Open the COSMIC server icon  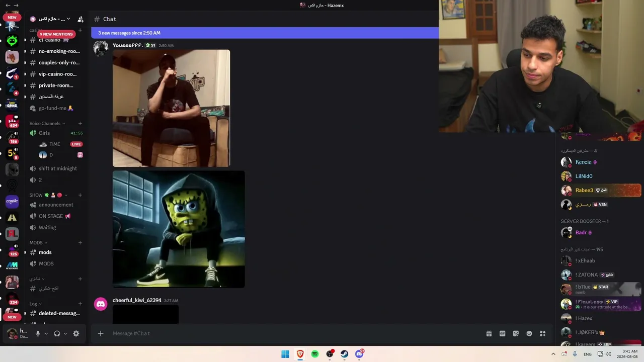(x=12, y=201)
